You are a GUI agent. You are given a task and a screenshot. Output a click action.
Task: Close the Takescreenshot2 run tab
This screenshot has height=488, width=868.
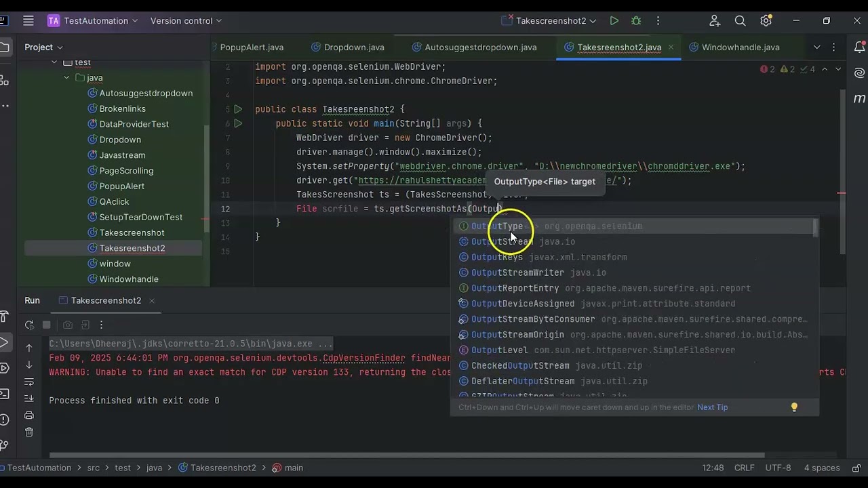[152, 301]
